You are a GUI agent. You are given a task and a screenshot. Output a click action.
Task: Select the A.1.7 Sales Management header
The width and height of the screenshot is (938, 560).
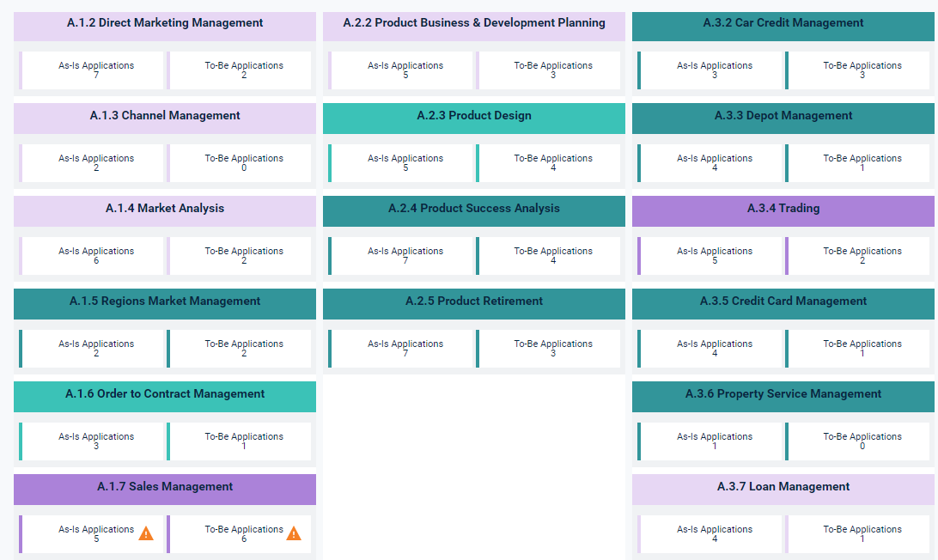[165, 487]
